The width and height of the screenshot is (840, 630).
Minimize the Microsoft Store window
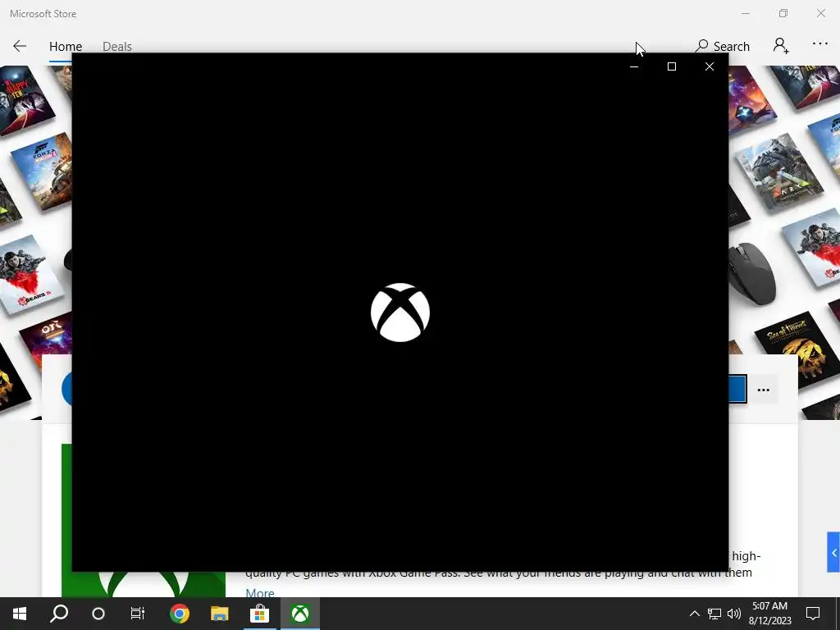point(745,13)
